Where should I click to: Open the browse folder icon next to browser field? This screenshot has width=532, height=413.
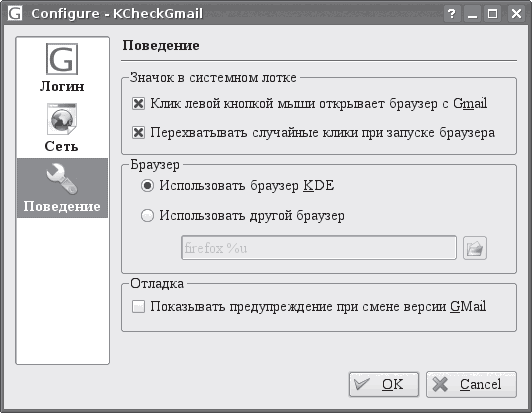click(x=475, y=248)
